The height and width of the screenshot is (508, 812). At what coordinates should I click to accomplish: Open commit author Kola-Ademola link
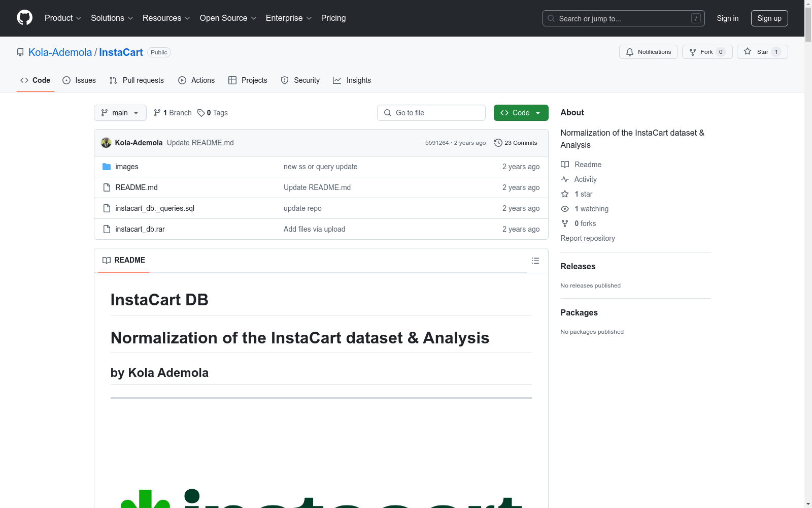pos(139,143)
